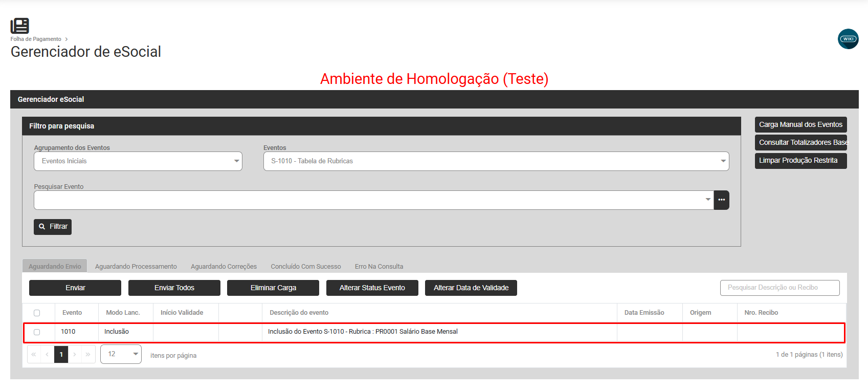Click the Filtro para pesquisa panel header

pos(382,126)
